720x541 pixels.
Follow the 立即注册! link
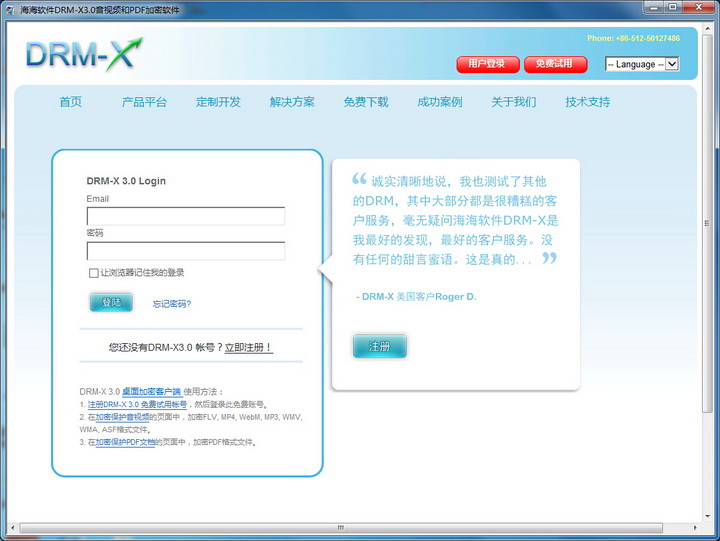[248, 348]
